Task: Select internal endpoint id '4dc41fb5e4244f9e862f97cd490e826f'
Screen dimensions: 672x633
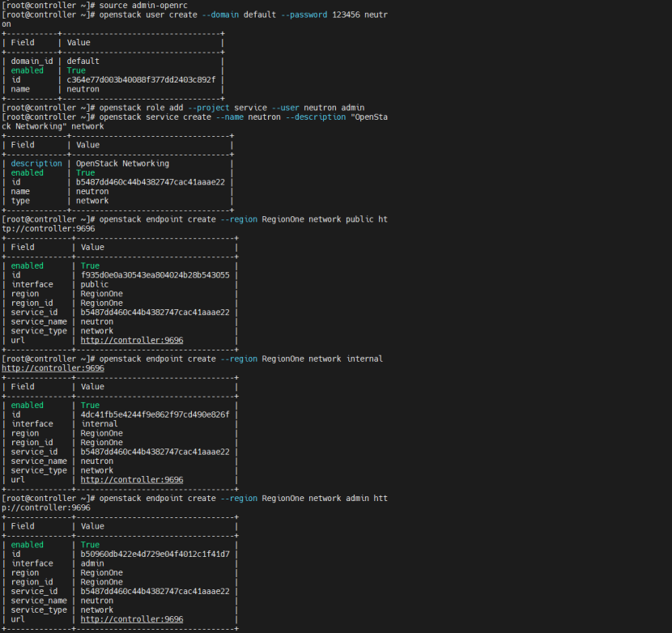Action: [155, 414]
